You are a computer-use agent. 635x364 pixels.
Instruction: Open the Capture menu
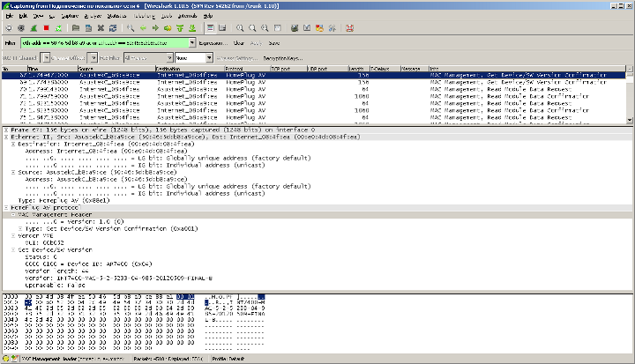70,16
